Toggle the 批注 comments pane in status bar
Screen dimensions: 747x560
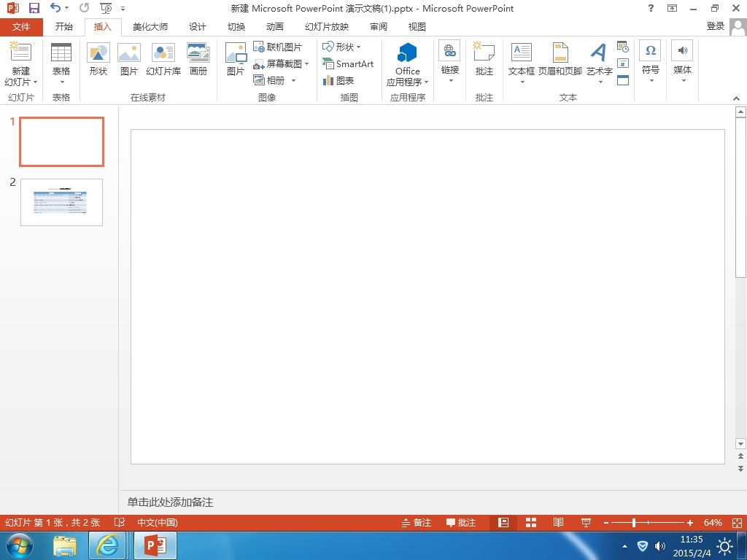[x=461, y=523]
